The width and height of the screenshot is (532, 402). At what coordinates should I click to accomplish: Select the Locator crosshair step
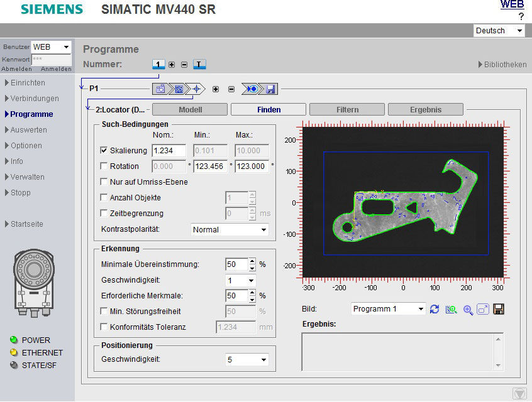[196, 89]
